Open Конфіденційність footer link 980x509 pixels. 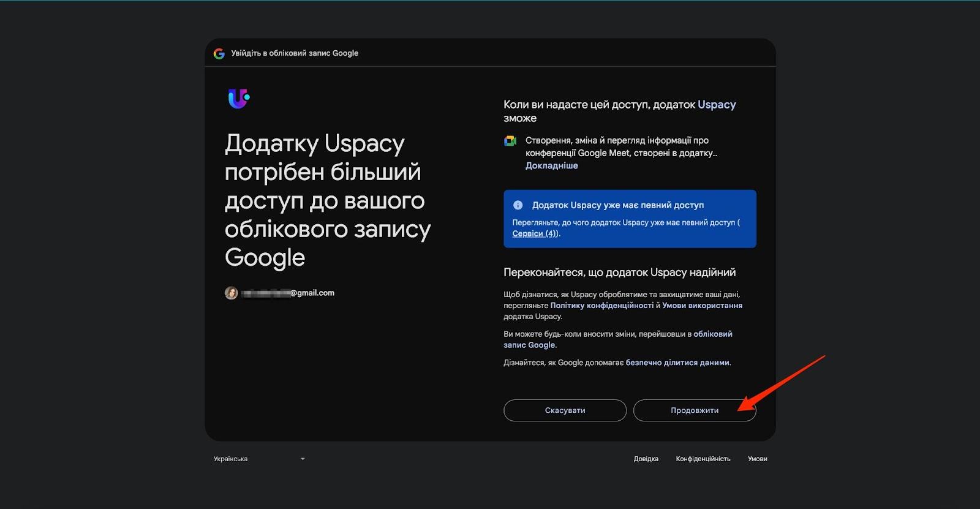(x=703, y=459)
